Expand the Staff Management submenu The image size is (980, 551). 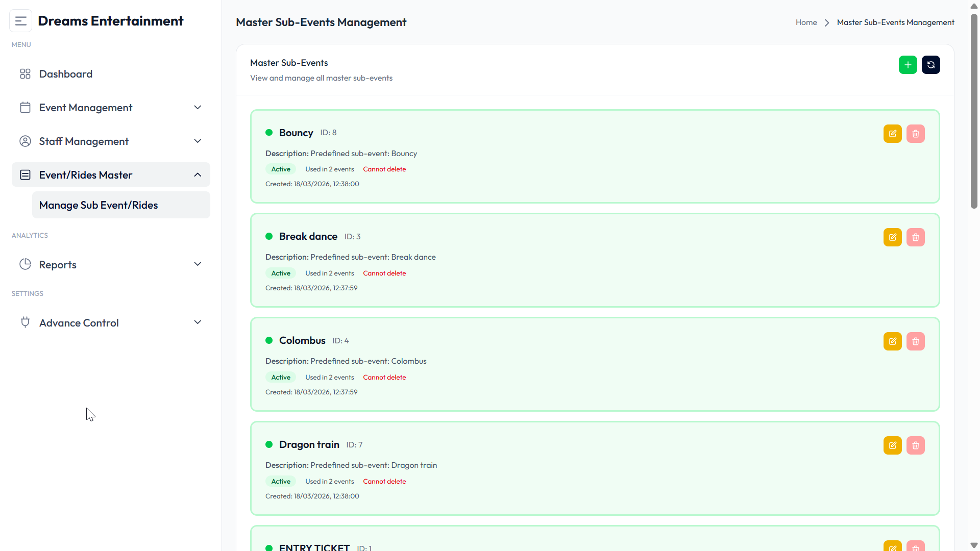(x=111, y=141)
